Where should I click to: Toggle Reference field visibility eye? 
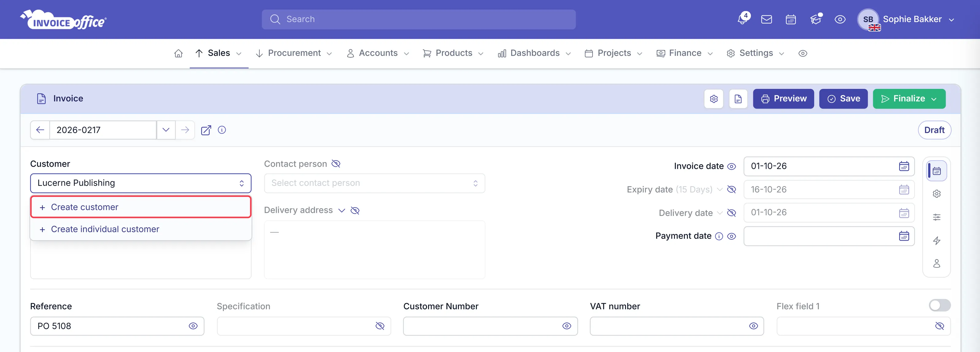tap(193, 326)
